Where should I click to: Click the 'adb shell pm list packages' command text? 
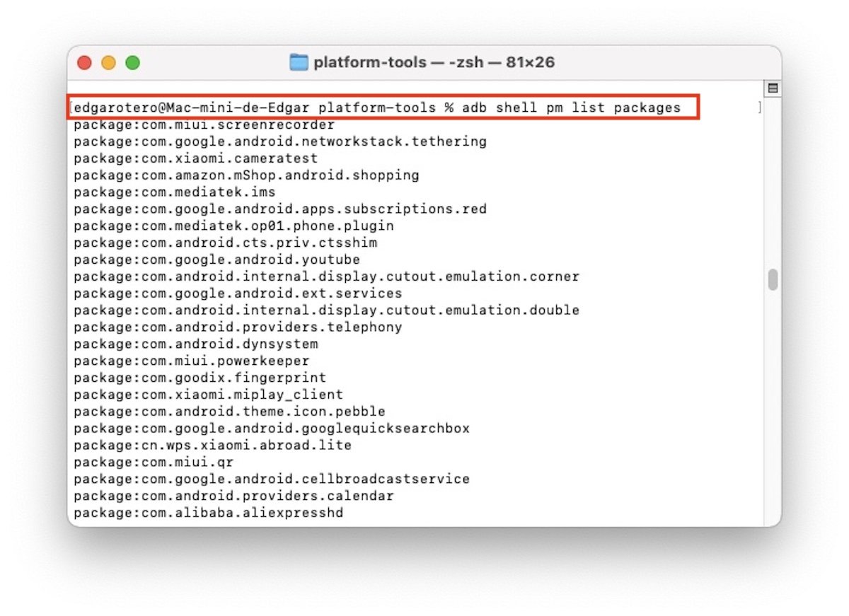pos(571,107)
